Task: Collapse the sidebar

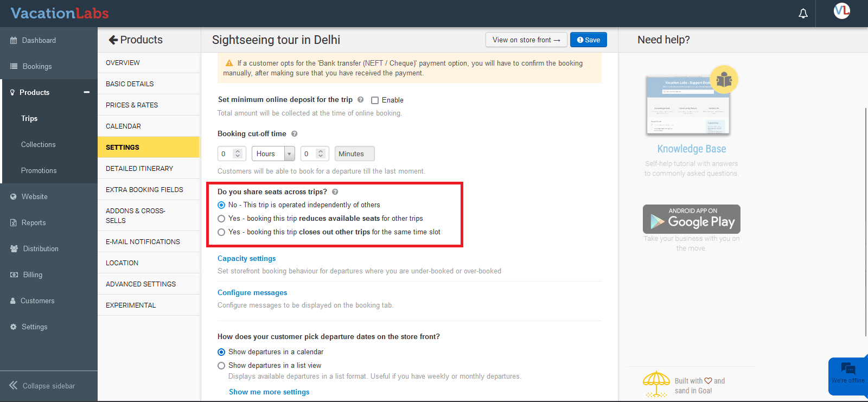Action: [x=42, y=386]
